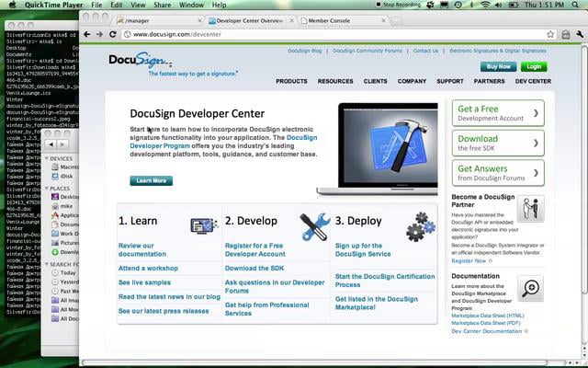The image size is (588, 368).
Task: Open Review our documentation link
Action: (142, 249)
